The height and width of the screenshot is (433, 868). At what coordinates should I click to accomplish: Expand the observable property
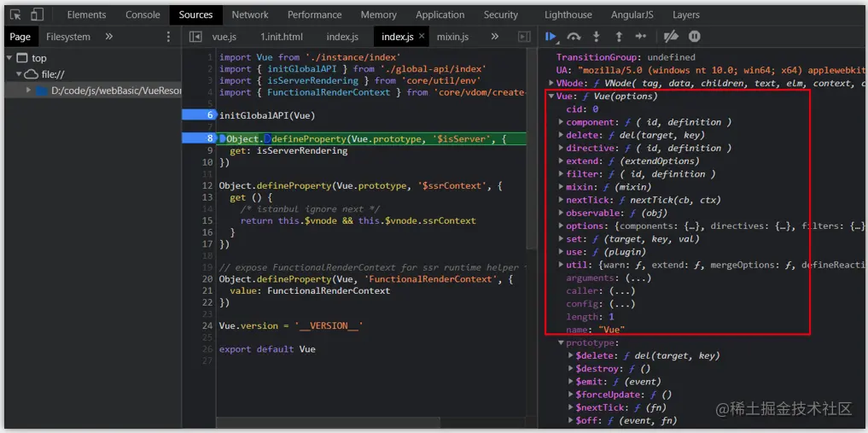pos(562,213)
